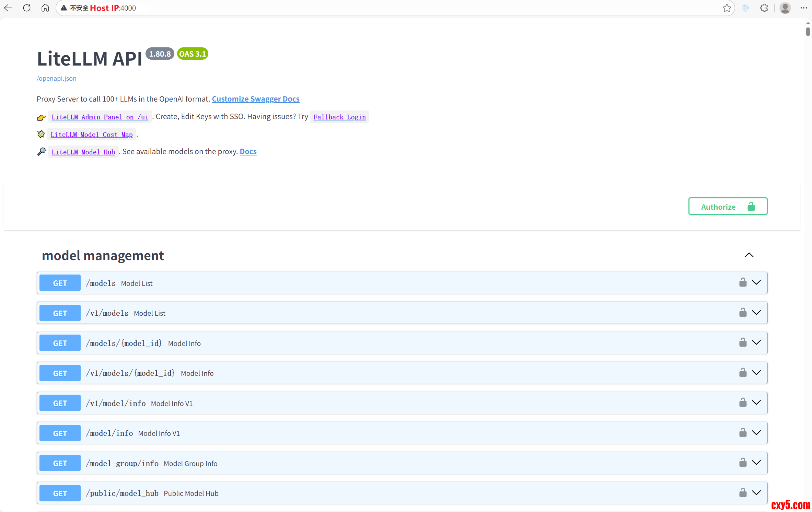The height and width of the screenshot is (512, 812).
Task: Expand the /model_group/info endpoint chevron
Action: pyautogui.click(x=756, y=463)
